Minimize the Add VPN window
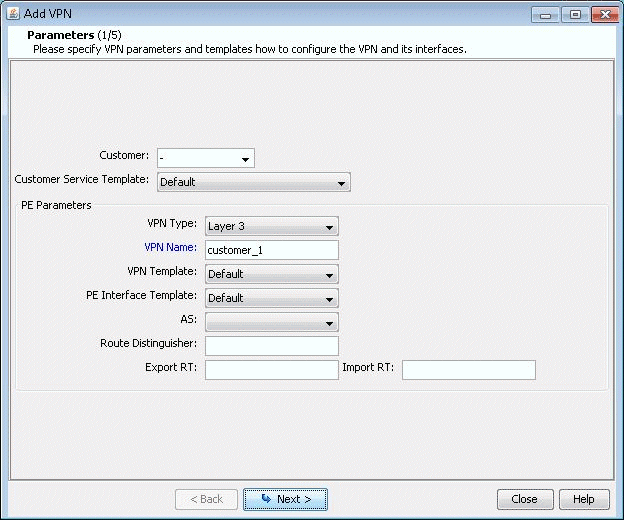The width and height of the screenshot is (624, 520). pyautogui.click(x=545, y=14)
